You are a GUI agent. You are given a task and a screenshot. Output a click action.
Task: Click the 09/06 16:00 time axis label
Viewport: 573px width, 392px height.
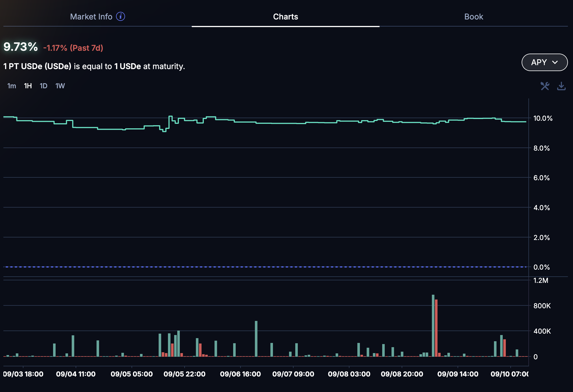coord(240,374)
